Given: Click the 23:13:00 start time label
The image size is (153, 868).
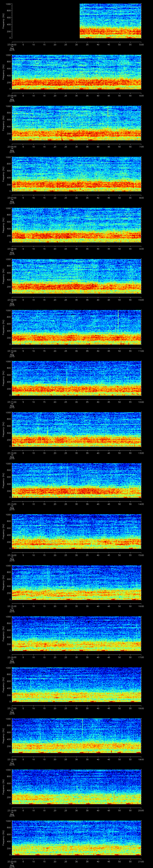Looking at the screenshot, I should 12,504.
